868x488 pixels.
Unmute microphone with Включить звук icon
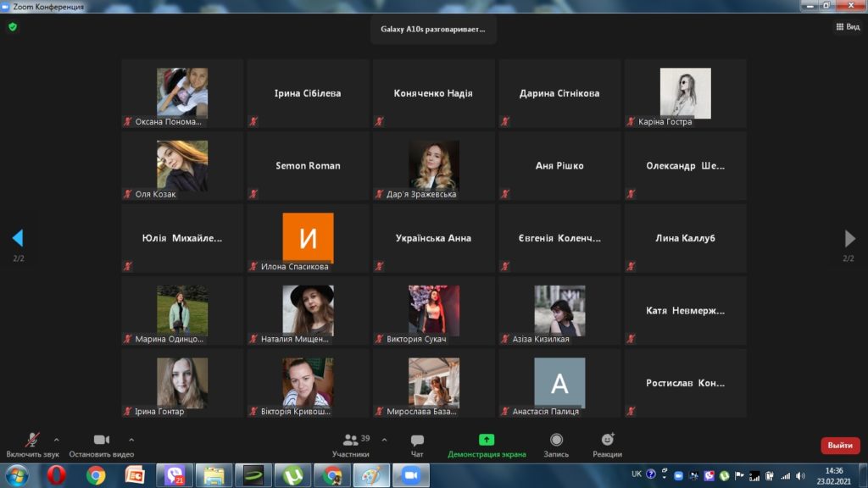click(x=32, y=441)
